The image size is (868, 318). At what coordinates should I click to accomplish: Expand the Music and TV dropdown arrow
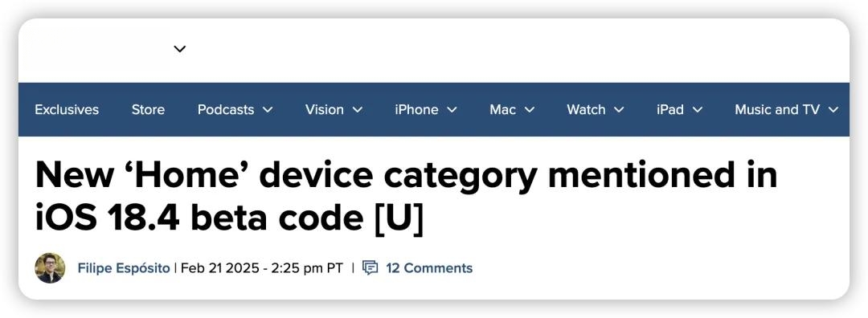(x=833, y=109)
